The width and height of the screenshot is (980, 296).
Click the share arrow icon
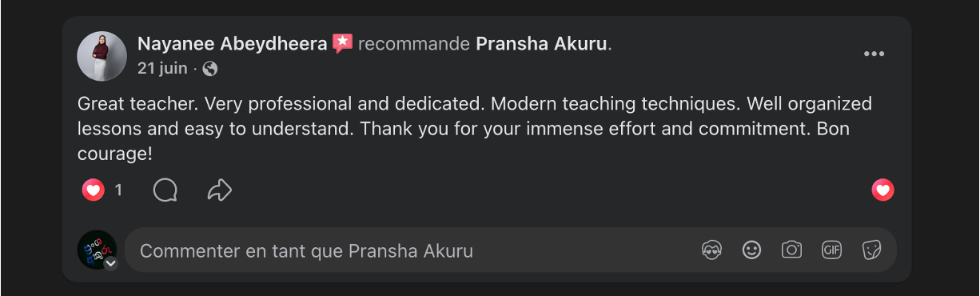[219, 190]
